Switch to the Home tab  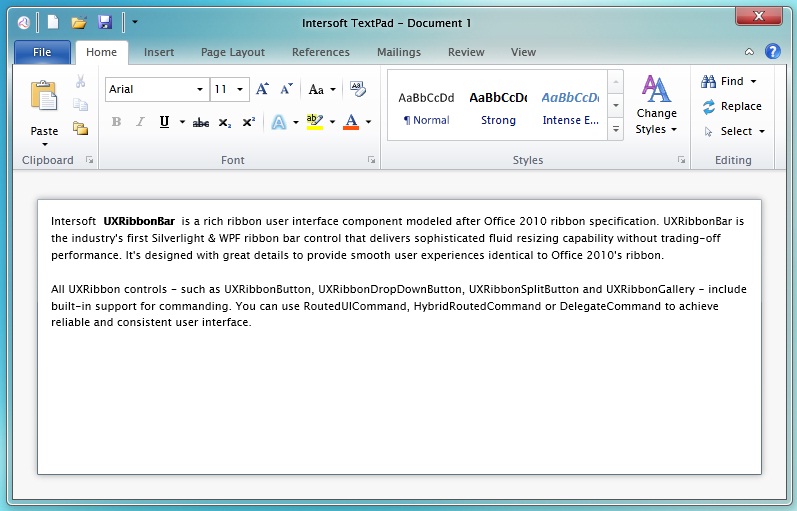click(x=101, y=52)
